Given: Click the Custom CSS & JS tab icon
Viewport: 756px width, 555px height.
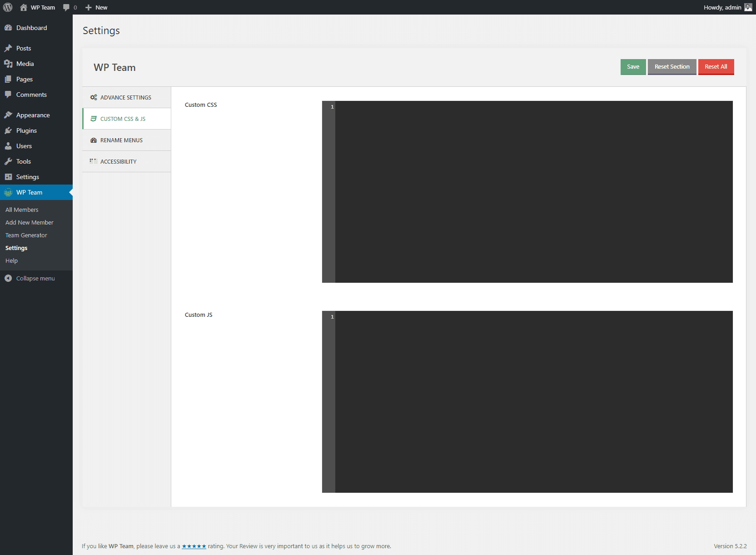Looking at the screenshot, I should (94, 119).
